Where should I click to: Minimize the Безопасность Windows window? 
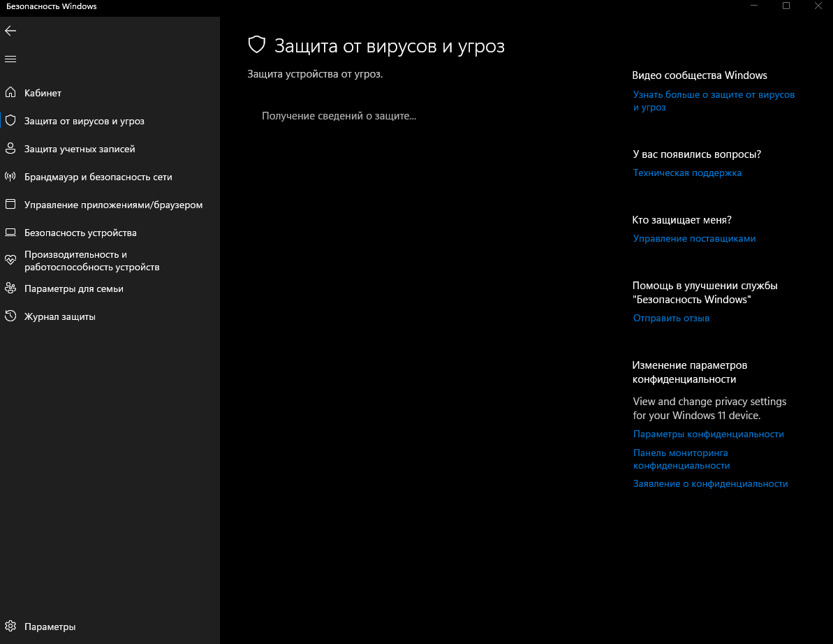point(754,6)
